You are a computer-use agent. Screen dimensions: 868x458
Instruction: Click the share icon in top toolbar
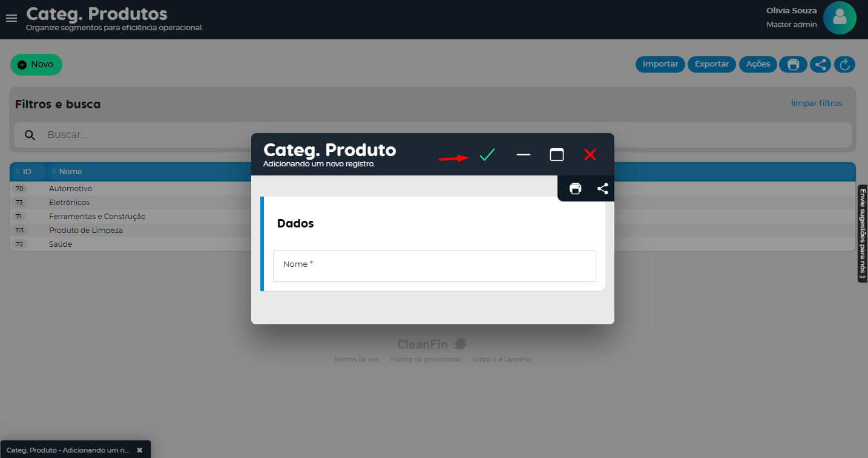tap(820, 64)
